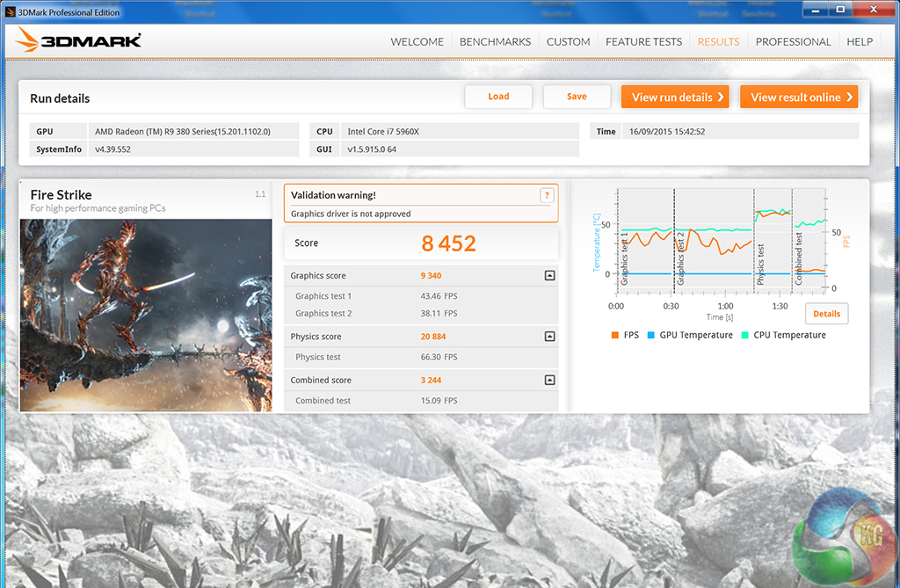Switch to the Benchmarks tab
Screen dimensions: 900x588
coord(495,41)
